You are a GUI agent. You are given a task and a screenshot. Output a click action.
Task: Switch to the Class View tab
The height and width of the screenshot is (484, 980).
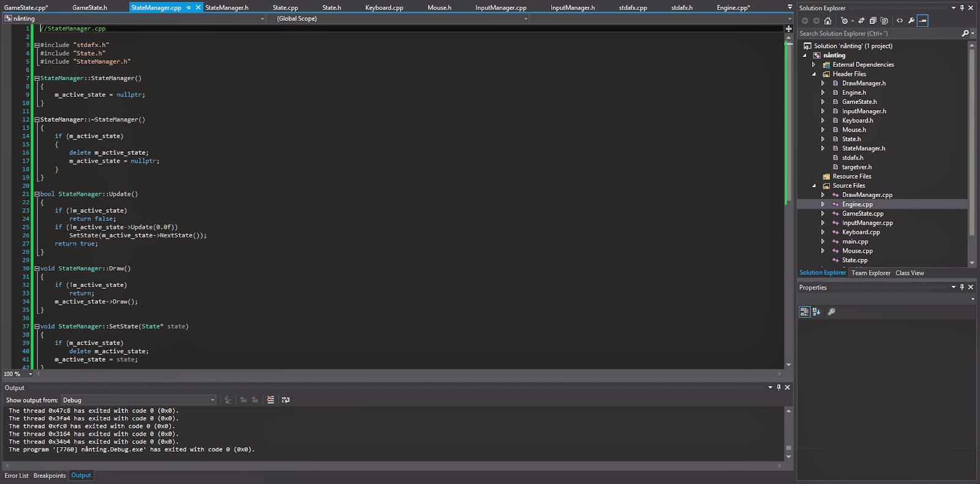pos(910,273)
